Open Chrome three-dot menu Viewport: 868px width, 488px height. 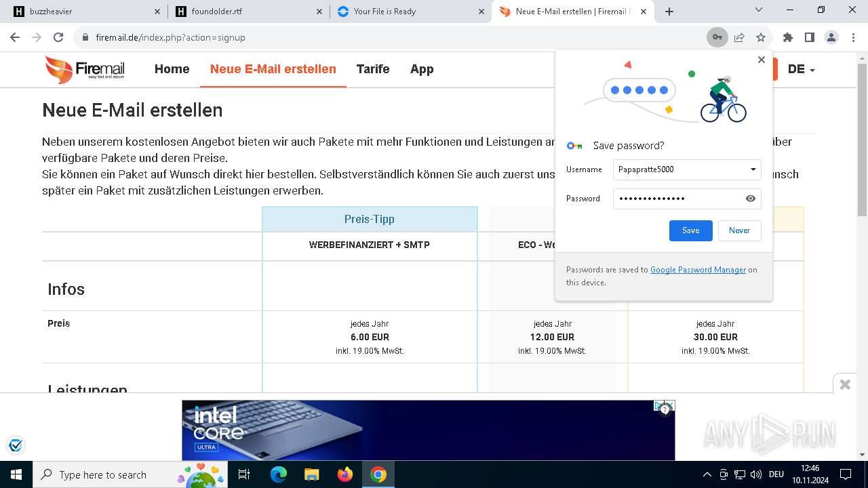coord(853,37)
